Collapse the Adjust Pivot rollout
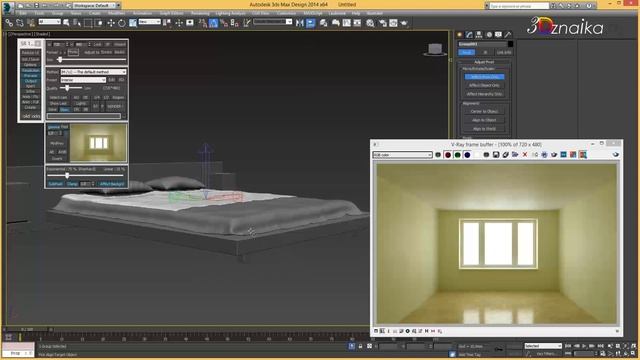Image resolution: width=640 pixels, height=360 pixels. (484, 62)
